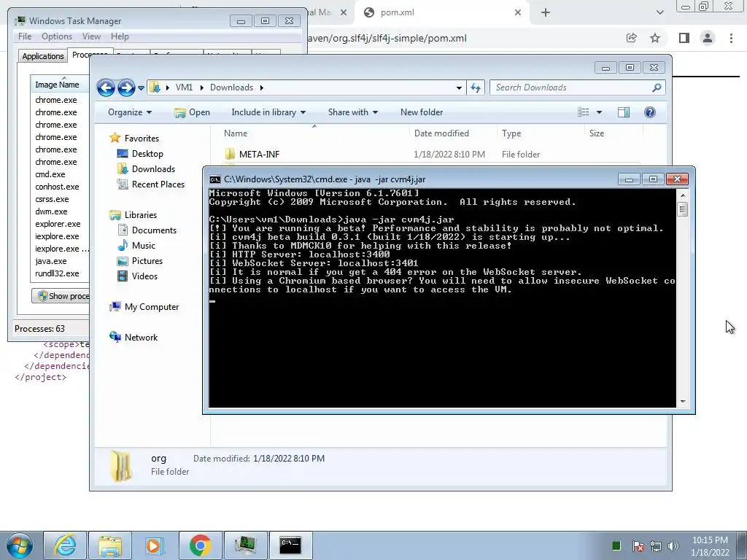Click the cmd scrollbar down arrow

click(683, 402)
